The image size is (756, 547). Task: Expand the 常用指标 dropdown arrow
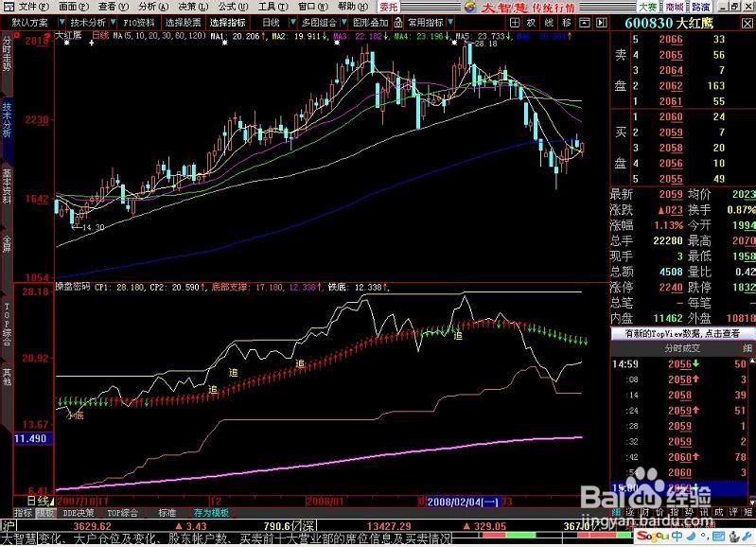click(450, 22)
